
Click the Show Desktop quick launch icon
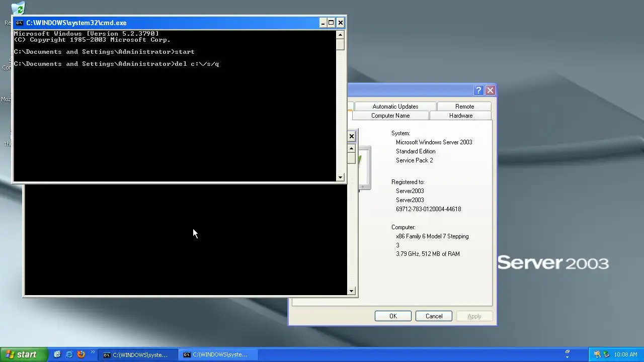click(x=57, y=354)
